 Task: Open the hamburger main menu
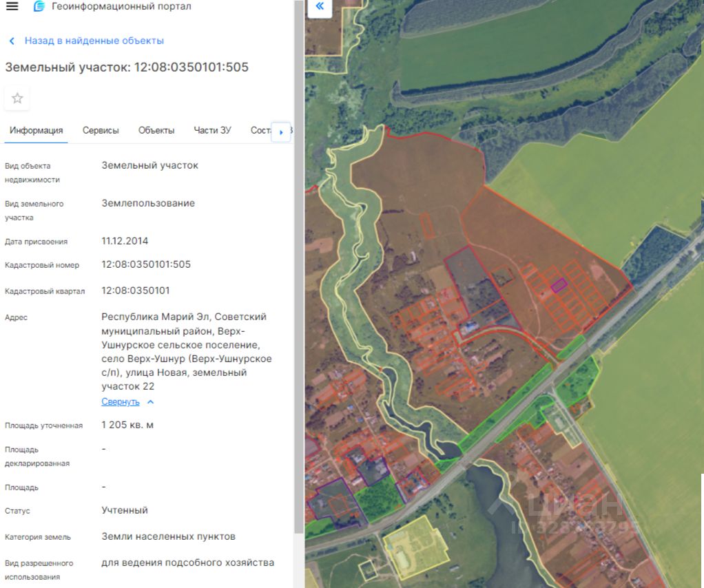pyautogui.click(x=12, y=7)
